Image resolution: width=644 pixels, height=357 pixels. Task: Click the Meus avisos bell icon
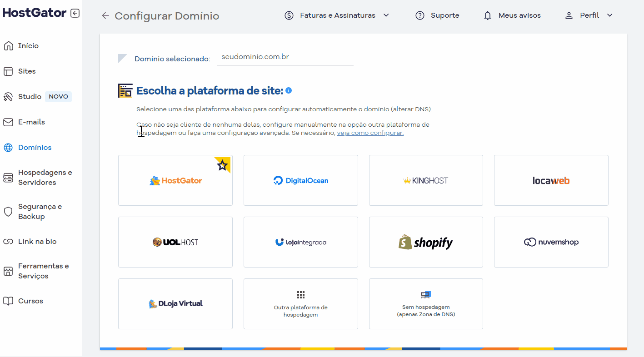[488, 15]
